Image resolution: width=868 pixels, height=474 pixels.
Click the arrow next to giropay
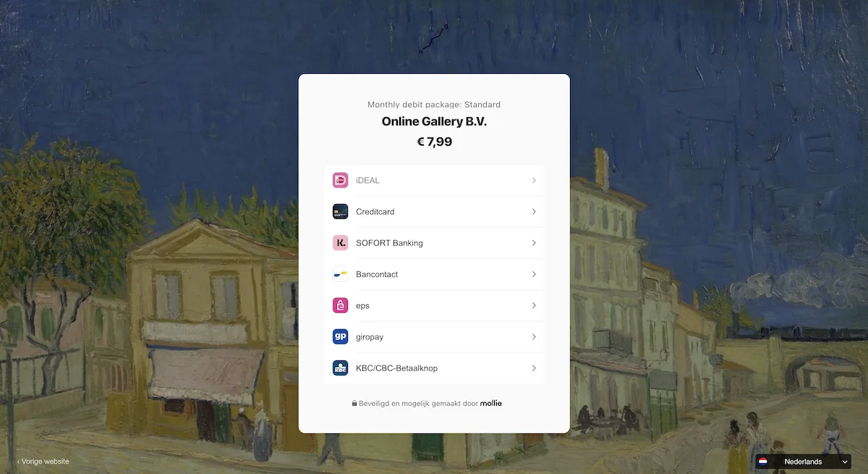(x=534, y=337)
